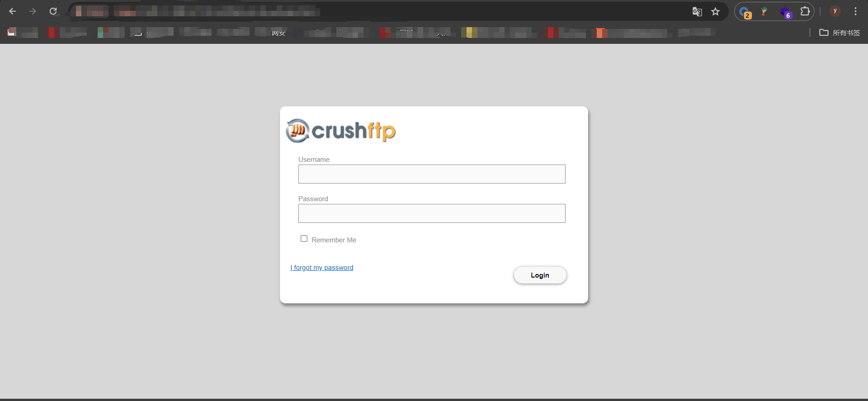Click the CrushFTP logo
The height and width of the screenshot is (401, 868).
click(341, 131)
